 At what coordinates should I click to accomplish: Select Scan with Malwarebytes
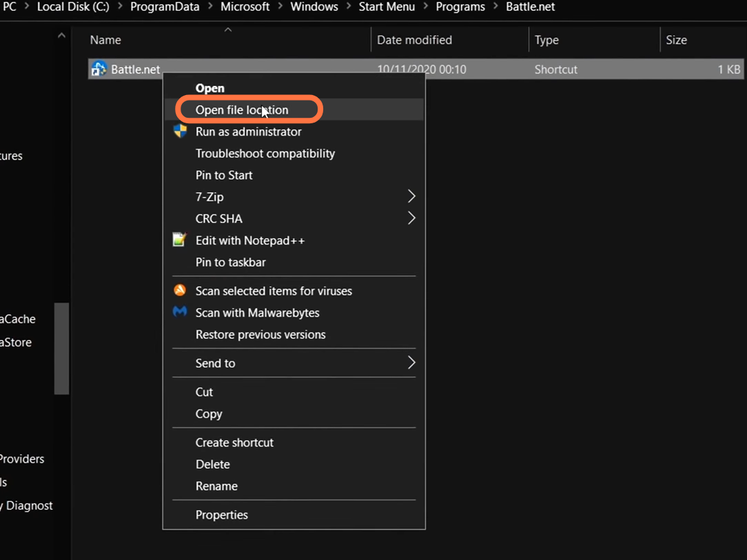pyautogui.click(x=257, y=313)
